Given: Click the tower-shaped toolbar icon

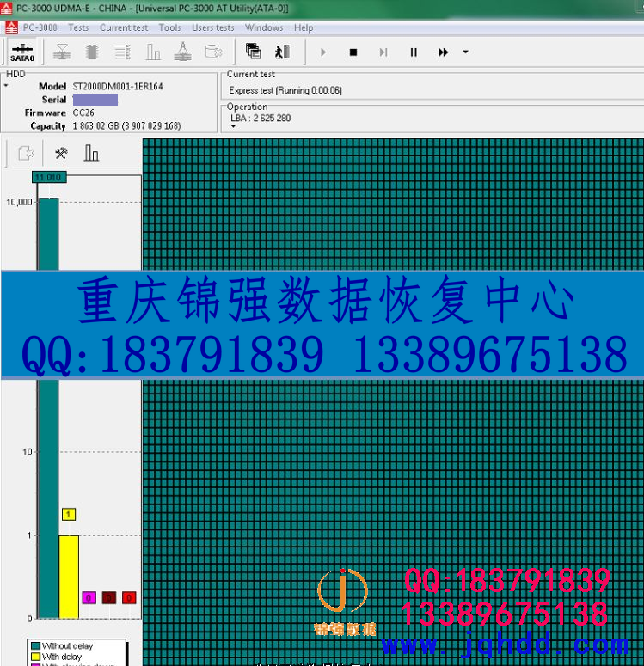Looking at the screenshot, I should [x=183, y=52].
